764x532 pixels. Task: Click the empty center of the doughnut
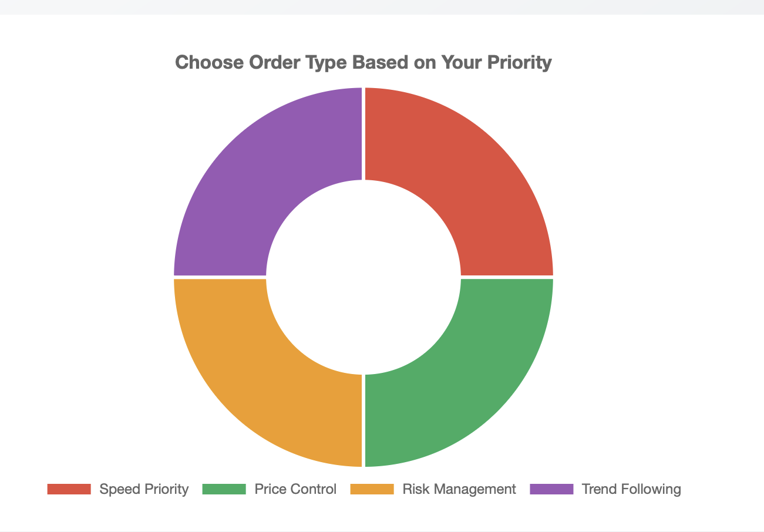click(364, 277)
